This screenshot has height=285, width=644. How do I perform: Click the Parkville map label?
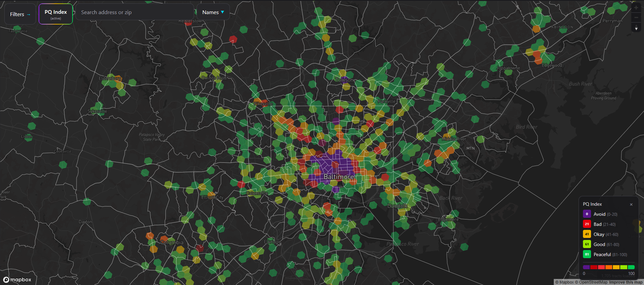(387, 101)
